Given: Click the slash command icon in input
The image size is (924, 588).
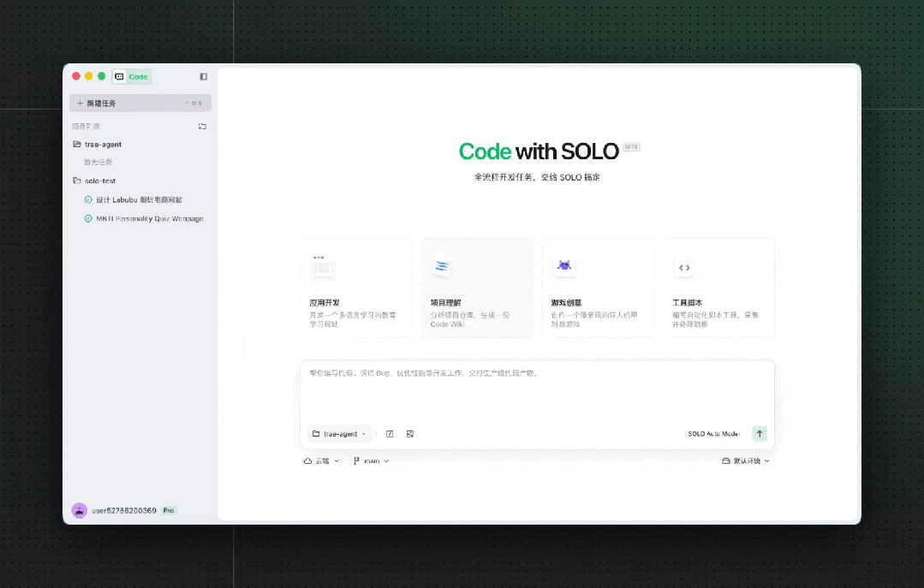Looking at the screenshot, I should click(390, 434).
